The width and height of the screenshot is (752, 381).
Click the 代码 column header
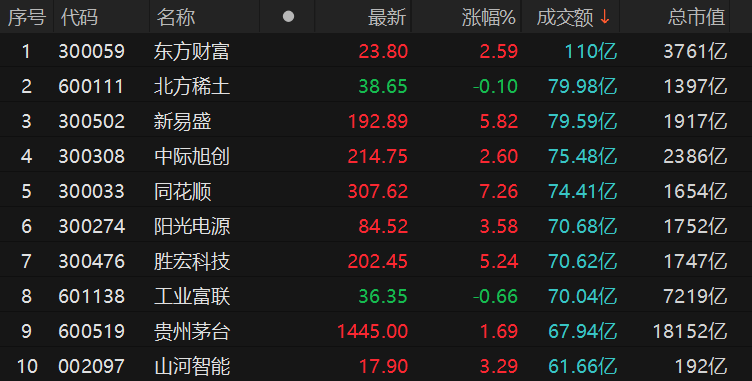79,17
